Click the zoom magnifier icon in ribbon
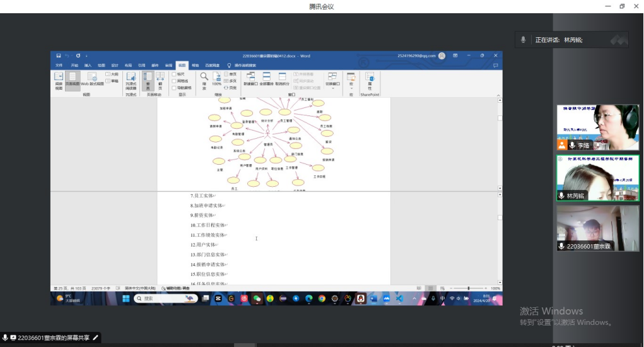This screenshot has height=347, width=644. [x=204, y=77]
